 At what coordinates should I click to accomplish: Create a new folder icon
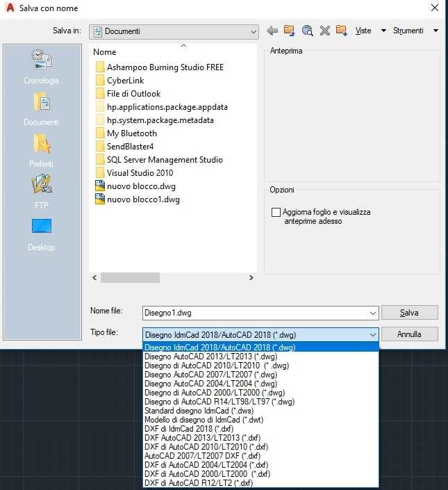(342, 31)
